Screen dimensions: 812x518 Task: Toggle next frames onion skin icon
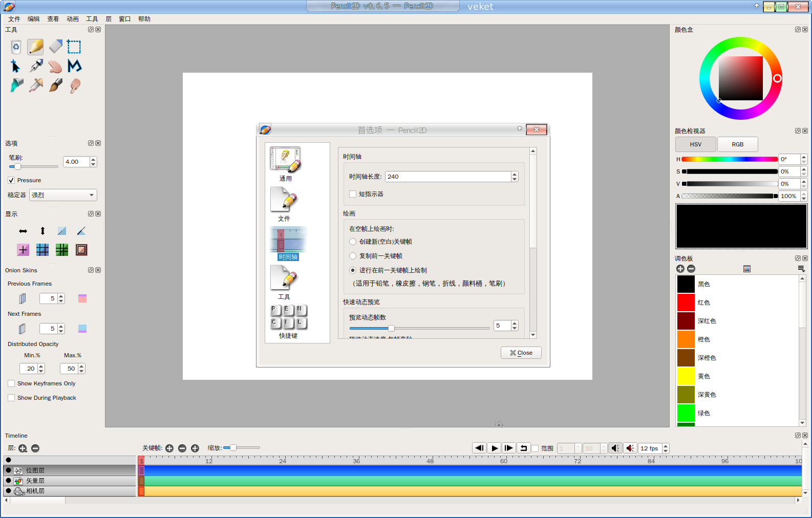(x=23, y=329)
